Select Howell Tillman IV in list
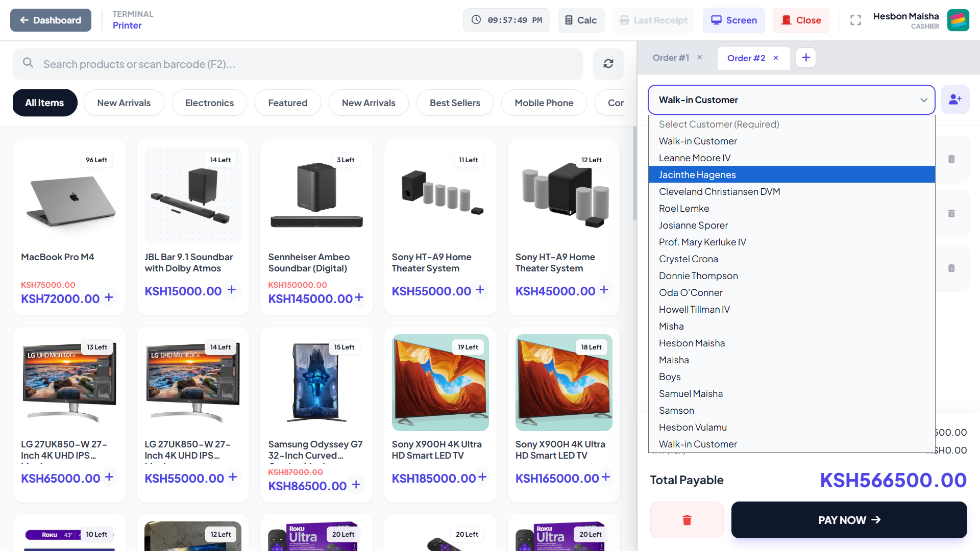The width and height of the screenshot is (980, 551). 791,309
